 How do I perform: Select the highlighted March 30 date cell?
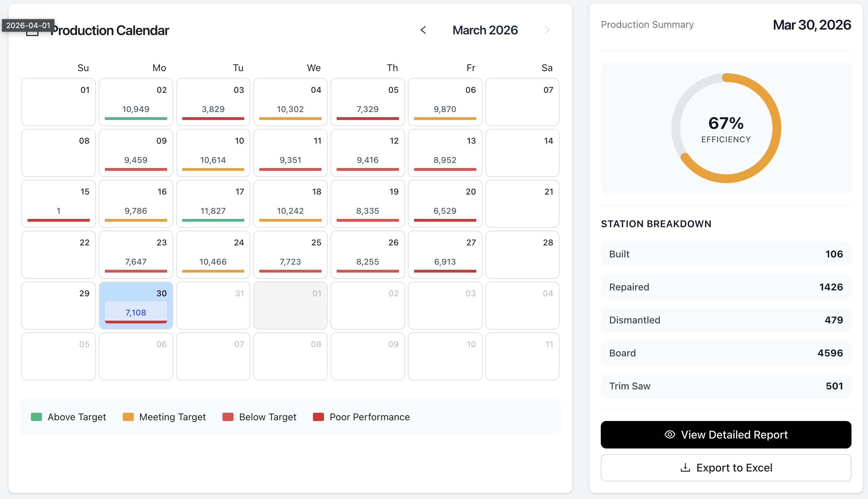135,306
